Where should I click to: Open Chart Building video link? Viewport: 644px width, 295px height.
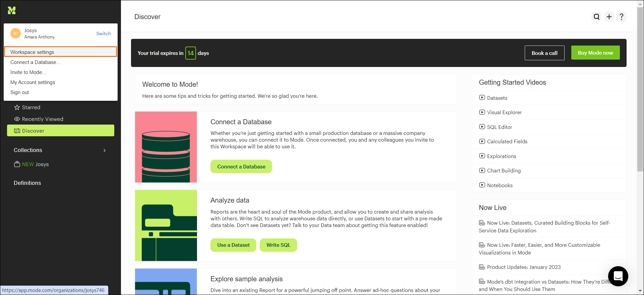pos(504,171)
